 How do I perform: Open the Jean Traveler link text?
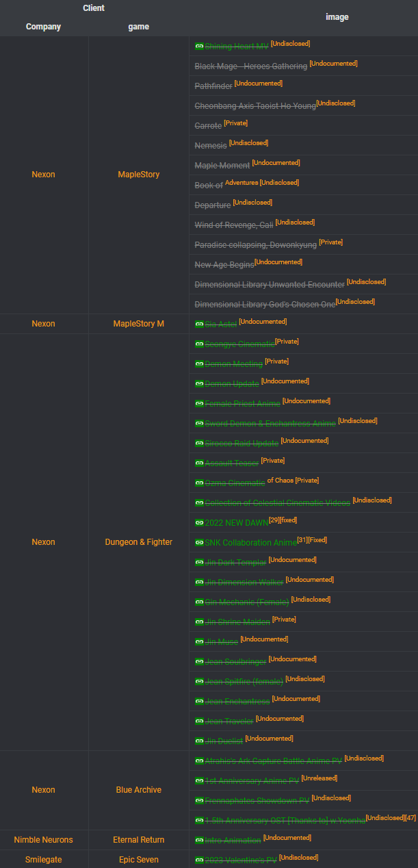click(229, 722)
